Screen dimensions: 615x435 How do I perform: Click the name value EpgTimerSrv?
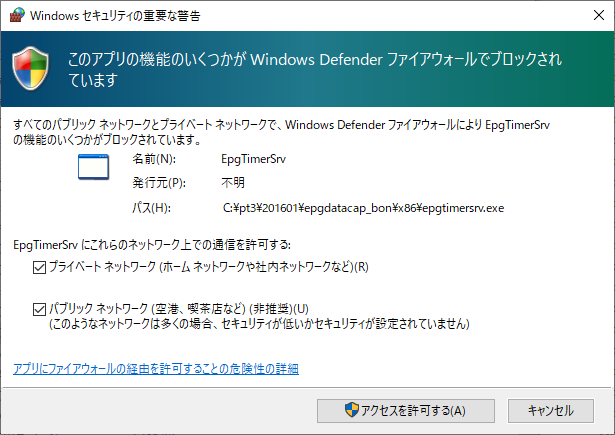pos(253,159)
